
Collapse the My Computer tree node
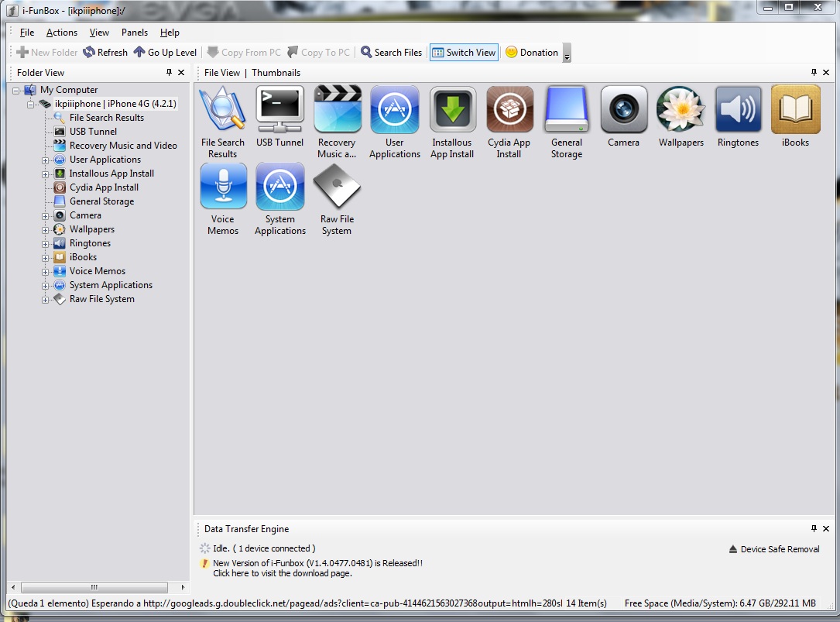pos(16,91)
